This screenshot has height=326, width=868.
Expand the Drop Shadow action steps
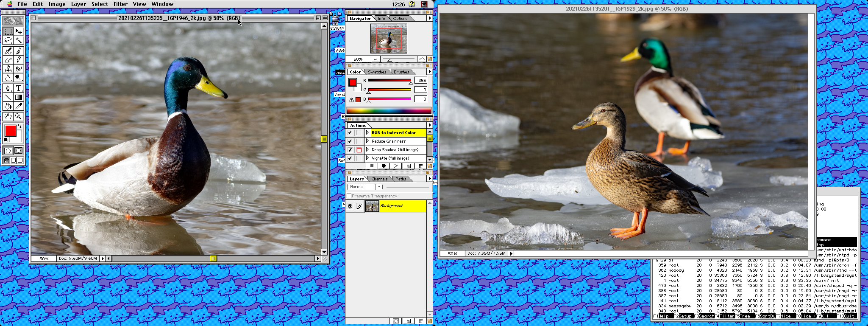point(367,150)
